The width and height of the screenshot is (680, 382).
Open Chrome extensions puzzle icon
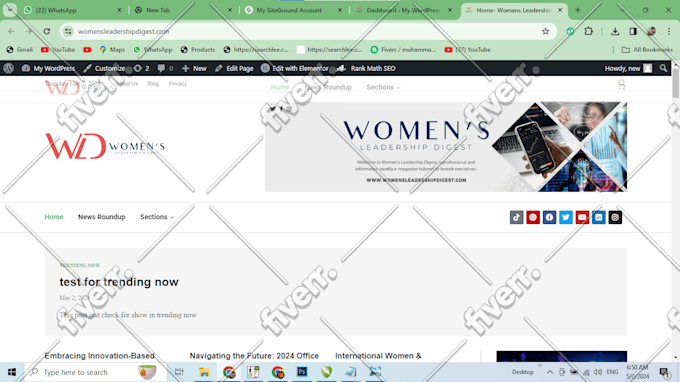click(588, 31)
